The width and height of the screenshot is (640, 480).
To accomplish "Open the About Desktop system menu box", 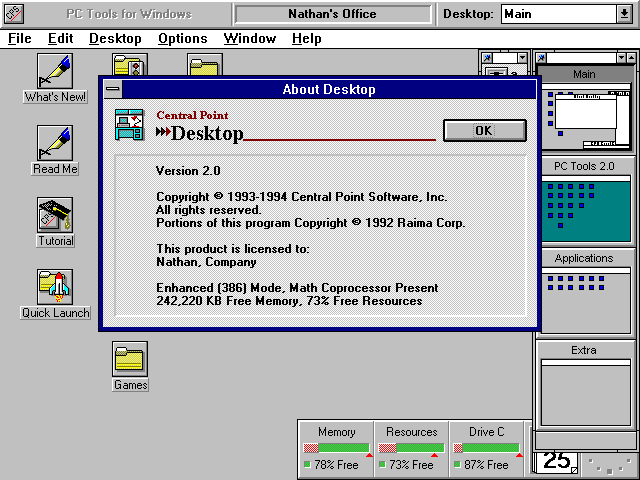I will [113, 89].
